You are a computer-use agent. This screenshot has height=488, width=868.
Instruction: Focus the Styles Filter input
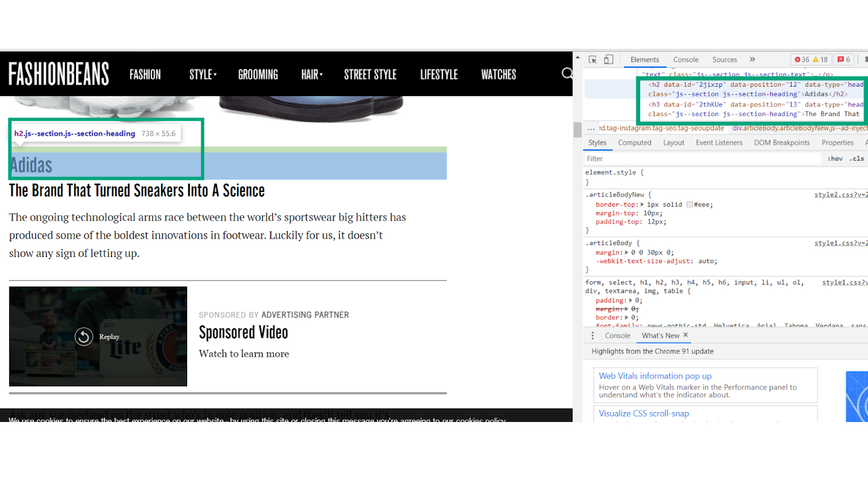coord(703,159)
